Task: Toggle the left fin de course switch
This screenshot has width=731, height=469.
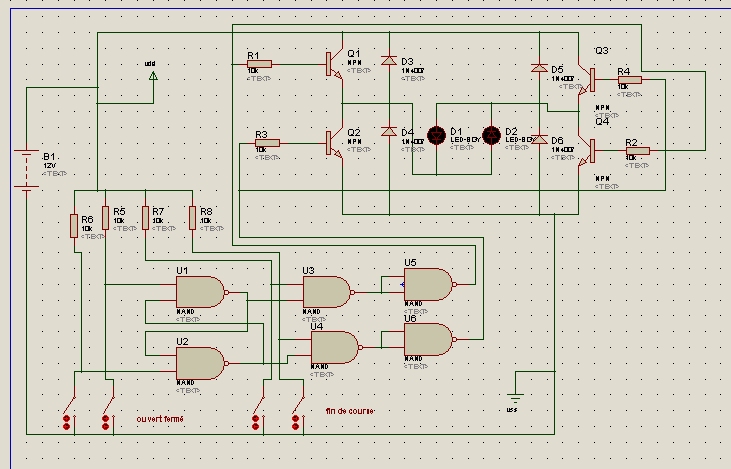Action: [x=258, y=413]
